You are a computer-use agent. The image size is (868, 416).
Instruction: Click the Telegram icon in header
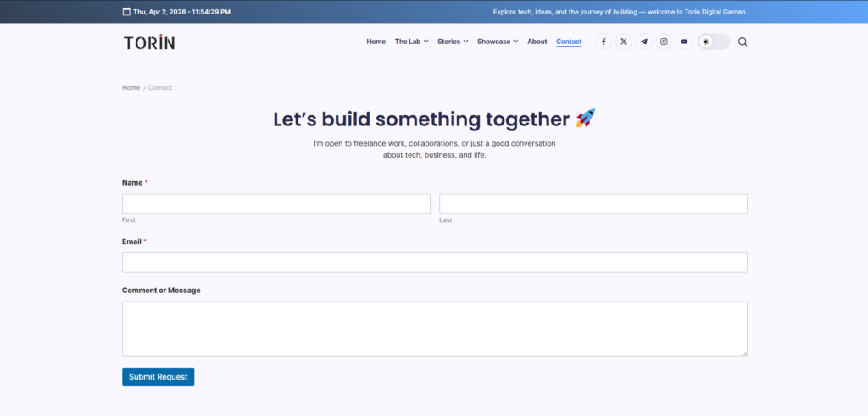point(644,42)
